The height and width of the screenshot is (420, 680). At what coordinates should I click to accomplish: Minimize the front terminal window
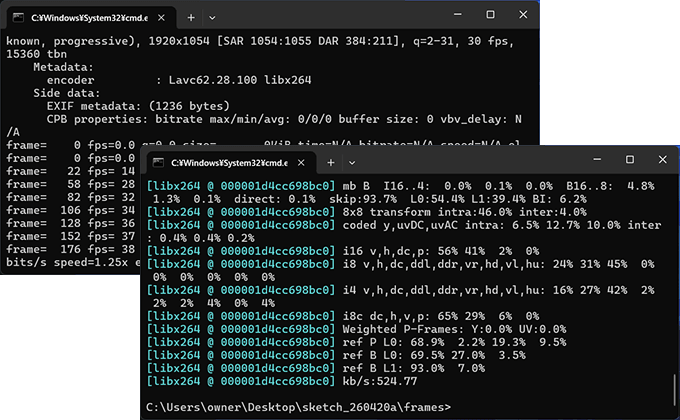coord(597,159)
